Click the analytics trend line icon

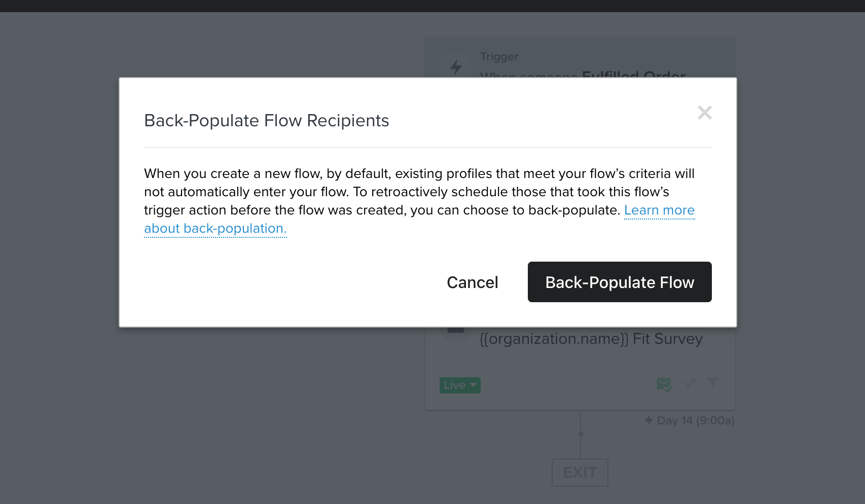(x=691, y=383)
